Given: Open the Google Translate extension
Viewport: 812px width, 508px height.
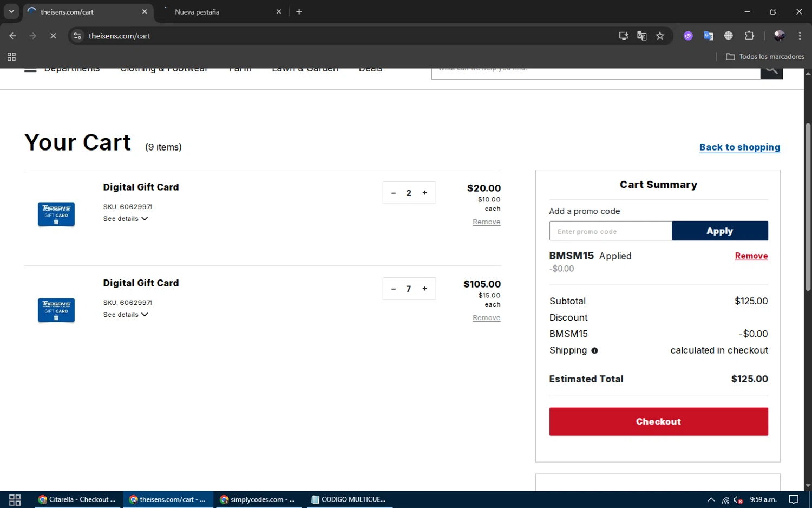Looking at the screenshot, I should coord(708,36).
